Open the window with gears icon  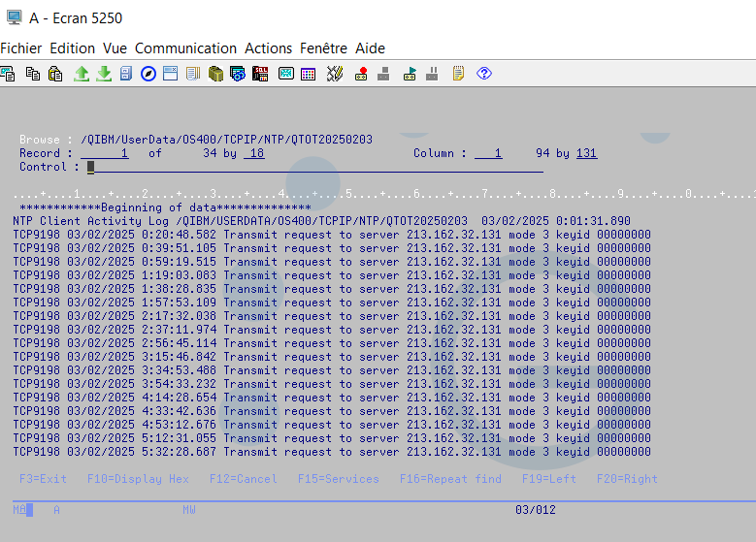pos(238,74)
